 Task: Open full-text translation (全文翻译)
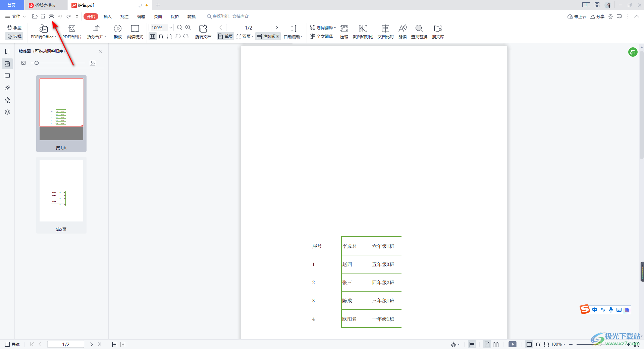[x=321, y=36]
